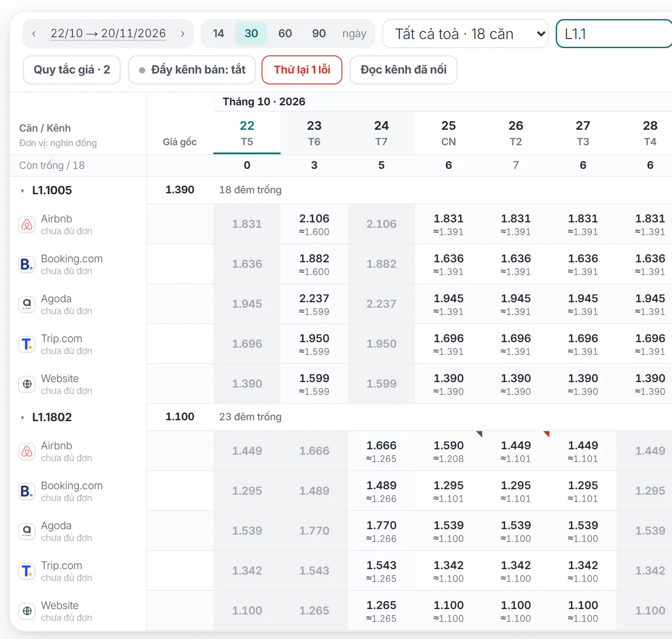Click Booking.com icon under L1.1005
The image size is (672, 639).
coord(27,265)
